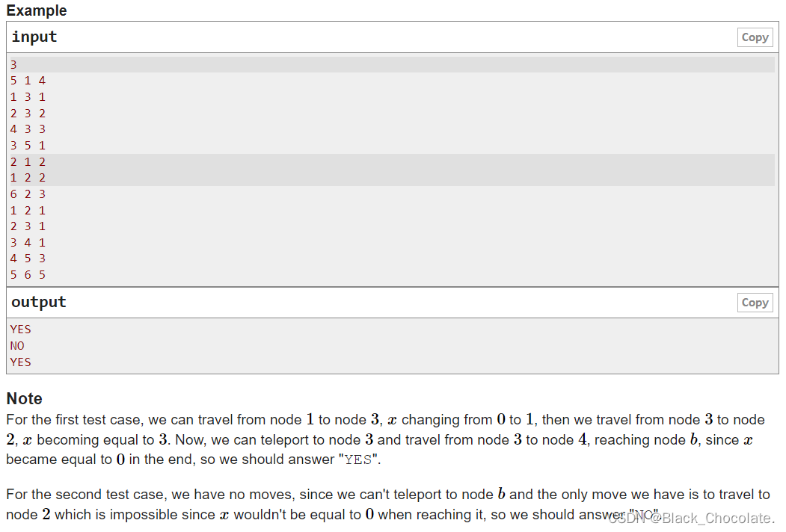Click the last "YES" output line
This screenshot has height=532, width=786.
[21, 362]
